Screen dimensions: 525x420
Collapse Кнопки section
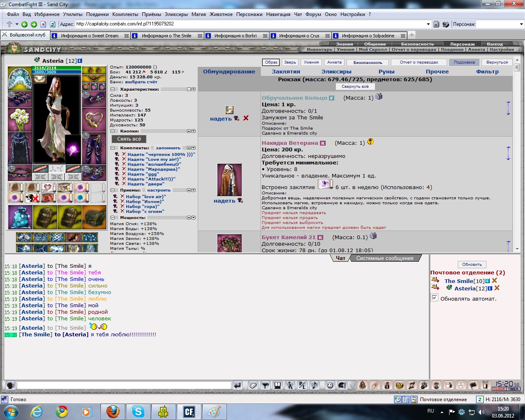(x=112, y=131)
